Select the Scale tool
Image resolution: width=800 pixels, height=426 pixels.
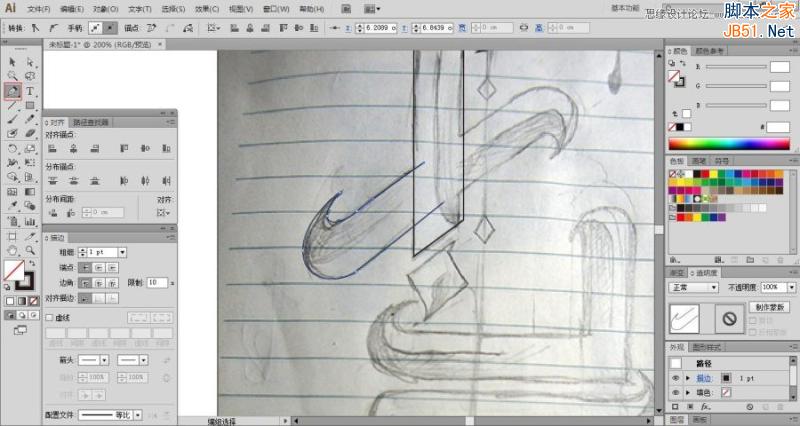[30, 149]
